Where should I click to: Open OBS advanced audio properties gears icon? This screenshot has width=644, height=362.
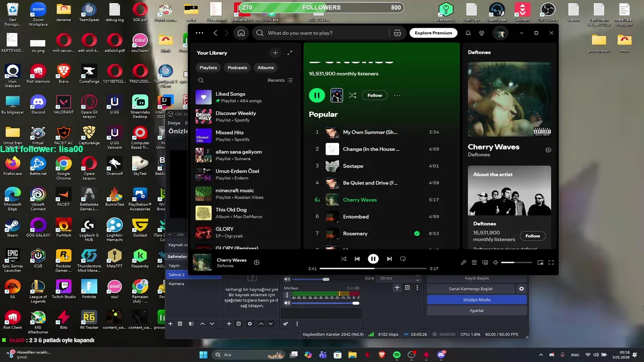(x=286, y=324)
